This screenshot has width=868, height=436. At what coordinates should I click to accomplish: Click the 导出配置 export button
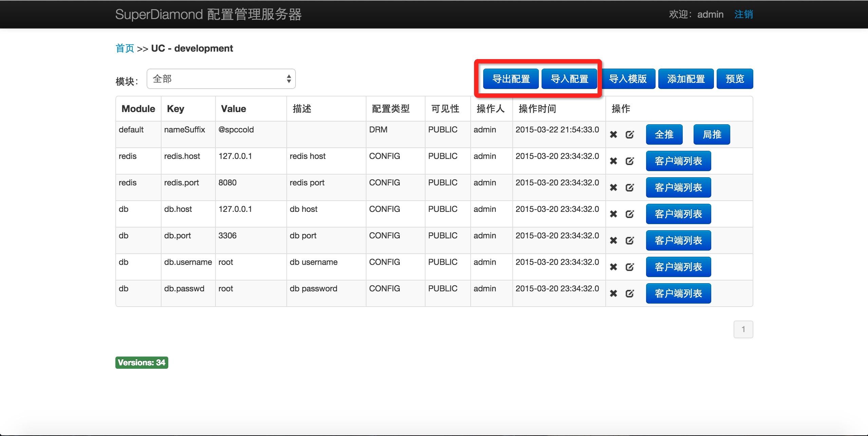pyautogui.click(x=511, y=79)
